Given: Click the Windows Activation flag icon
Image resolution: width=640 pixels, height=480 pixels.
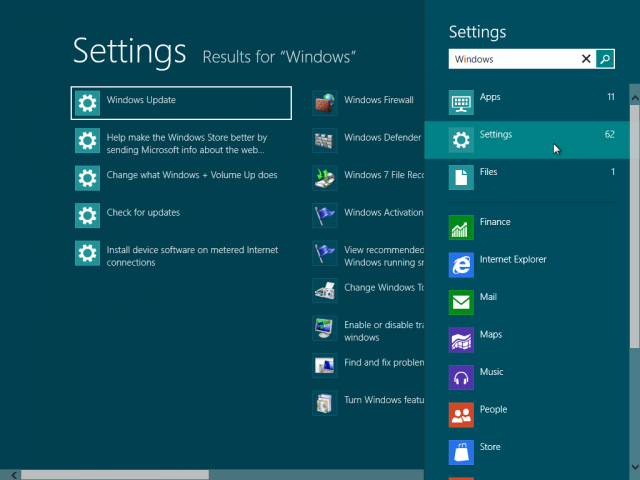Looking at the screenshot, I should click(325, 216).
